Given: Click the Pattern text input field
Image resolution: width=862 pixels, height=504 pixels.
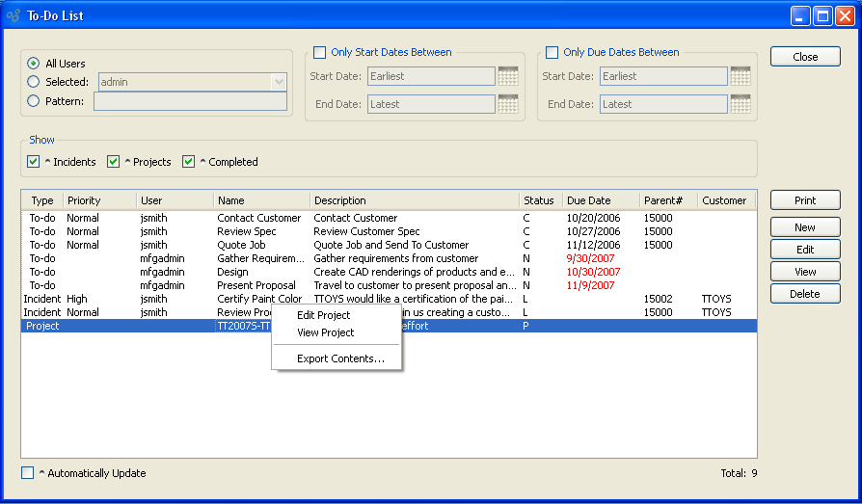Looking at the screenshot, I should click(190, 101).
